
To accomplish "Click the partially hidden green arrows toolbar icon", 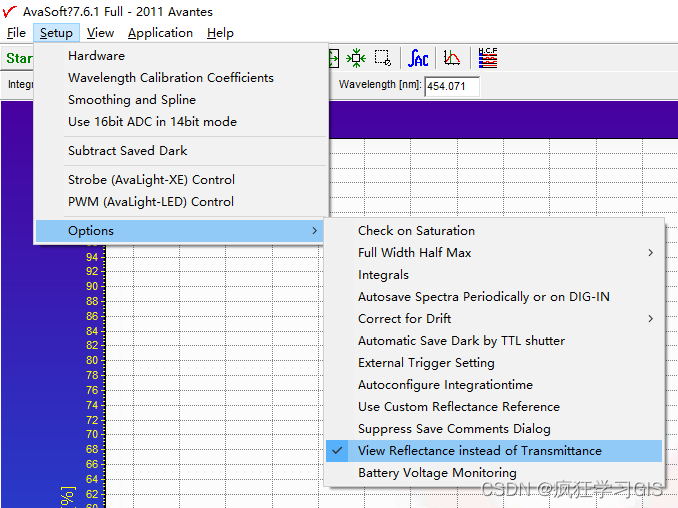I will (334, 58).
